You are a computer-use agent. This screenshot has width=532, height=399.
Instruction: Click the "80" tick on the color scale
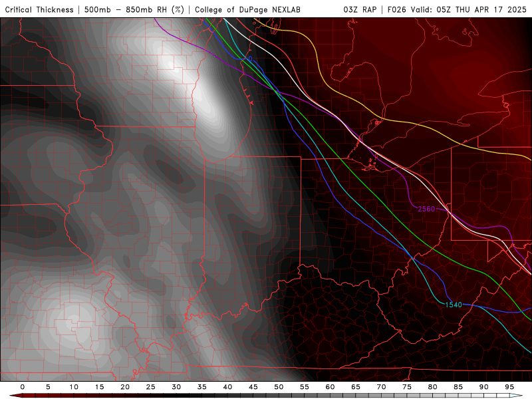click(433, 387)
